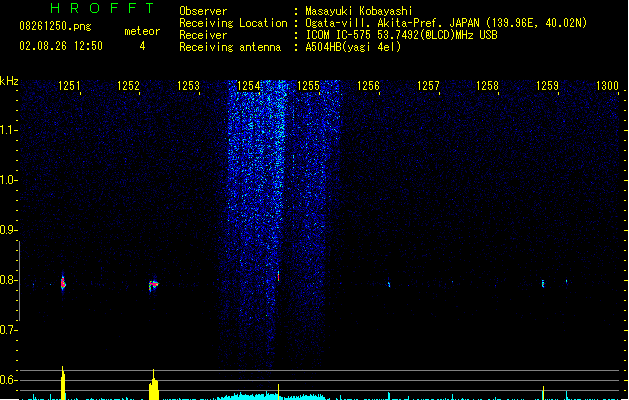629x400 pixels.
Task: Click the meteor count value 4
Action: pos(142,46)
